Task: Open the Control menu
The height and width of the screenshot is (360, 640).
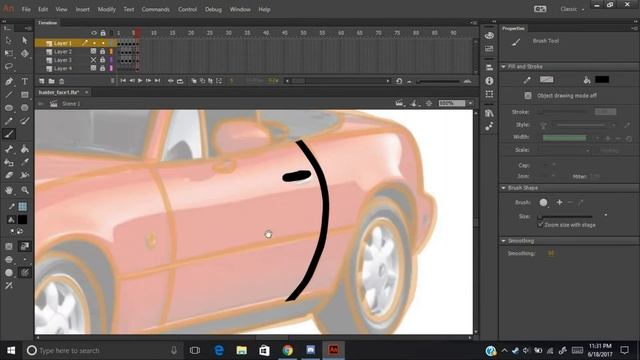Action: (x=187, y=9)
